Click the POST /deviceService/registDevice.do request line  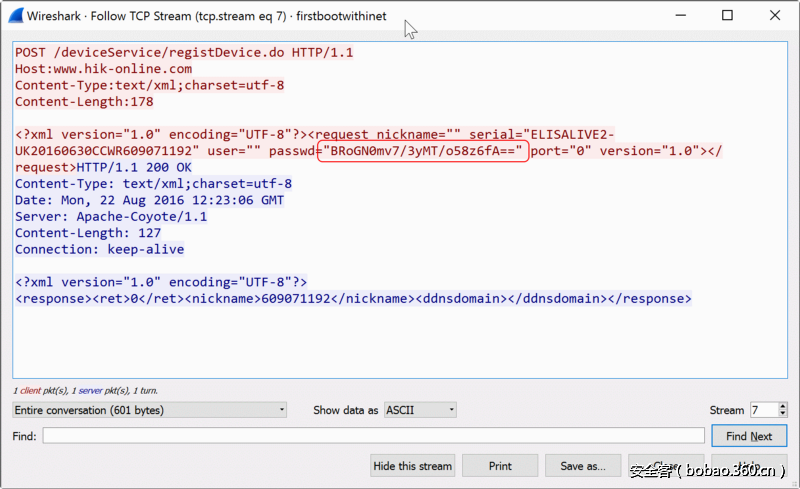click(x=183, y=53)
